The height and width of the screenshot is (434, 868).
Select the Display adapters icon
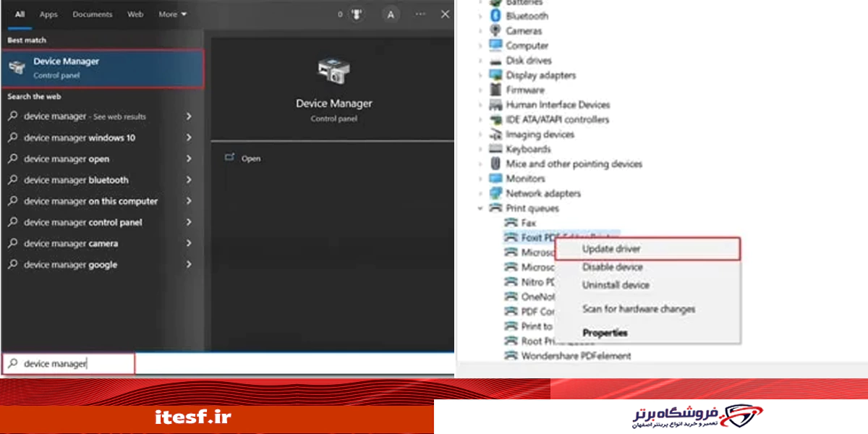tap(495, 75)
